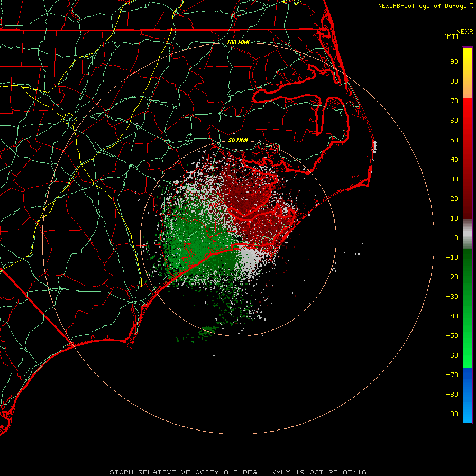Click the KT units label above the color scale

(x=451, y=36)
